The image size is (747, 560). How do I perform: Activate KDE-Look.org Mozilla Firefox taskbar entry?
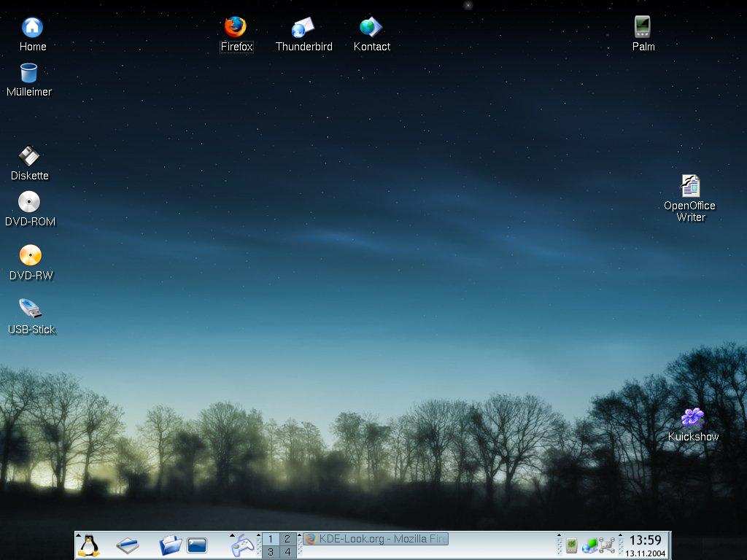pos(376,539)
